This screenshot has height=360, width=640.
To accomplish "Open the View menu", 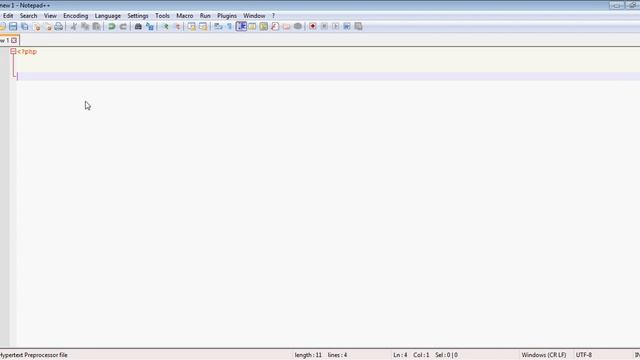I will coord(50,16).
